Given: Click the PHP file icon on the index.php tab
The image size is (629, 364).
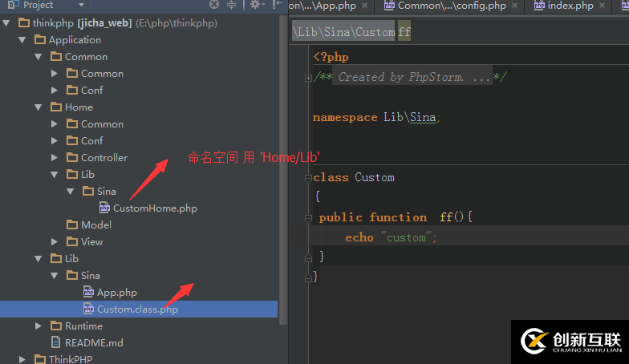Looking at the screenshot, I should click(x=539, y=5).
